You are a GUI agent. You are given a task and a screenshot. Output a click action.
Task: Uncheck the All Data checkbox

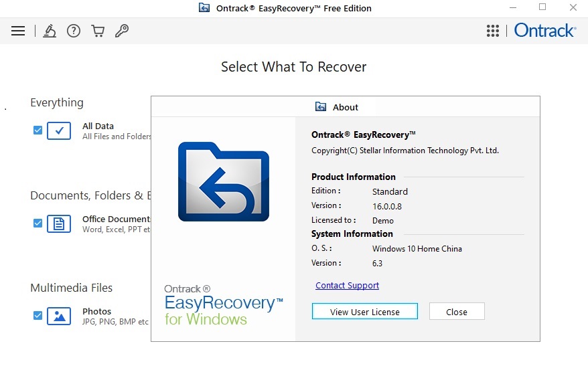coord(38,130)
